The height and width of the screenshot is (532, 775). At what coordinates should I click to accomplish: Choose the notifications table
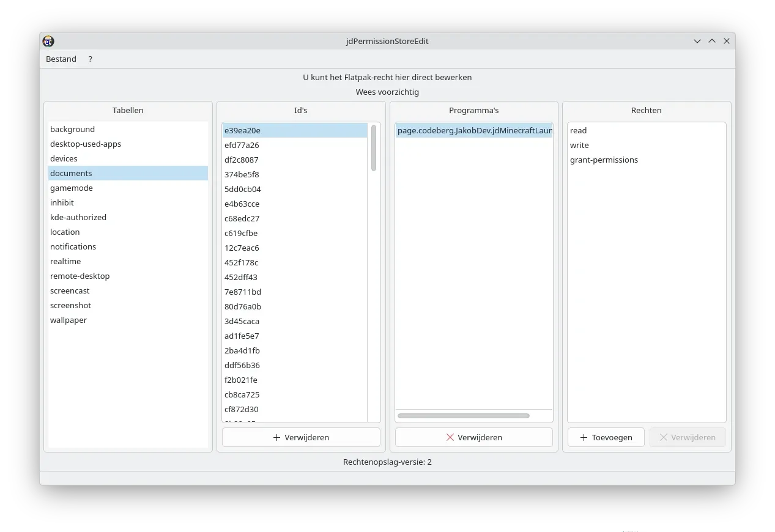[128, 246]
